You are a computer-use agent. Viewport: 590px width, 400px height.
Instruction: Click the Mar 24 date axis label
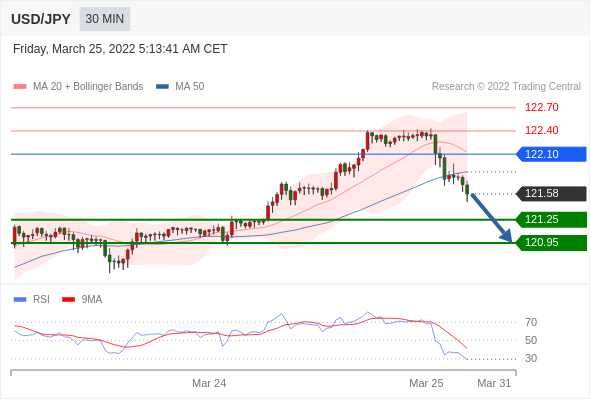[209, 383]
